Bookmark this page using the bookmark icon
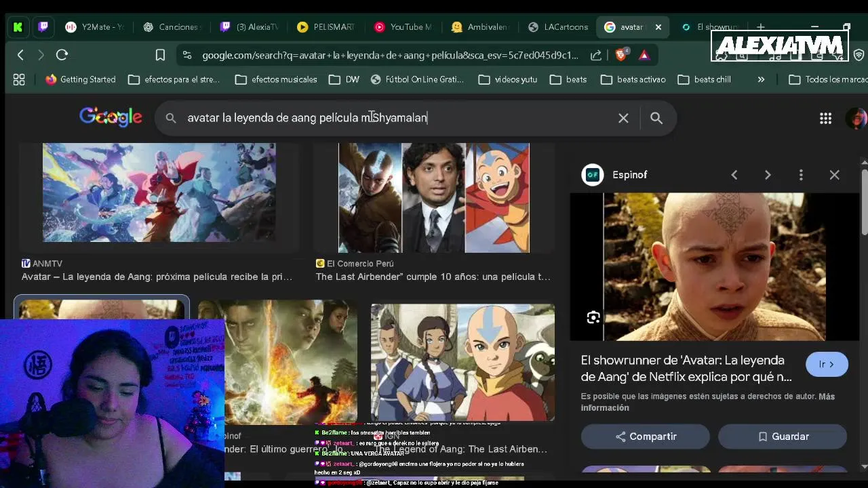 [160, 55]
